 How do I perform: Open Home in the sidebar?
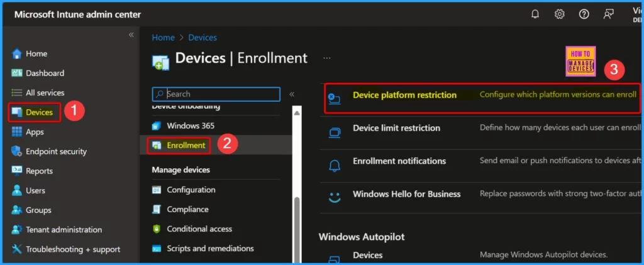[36, 54]
